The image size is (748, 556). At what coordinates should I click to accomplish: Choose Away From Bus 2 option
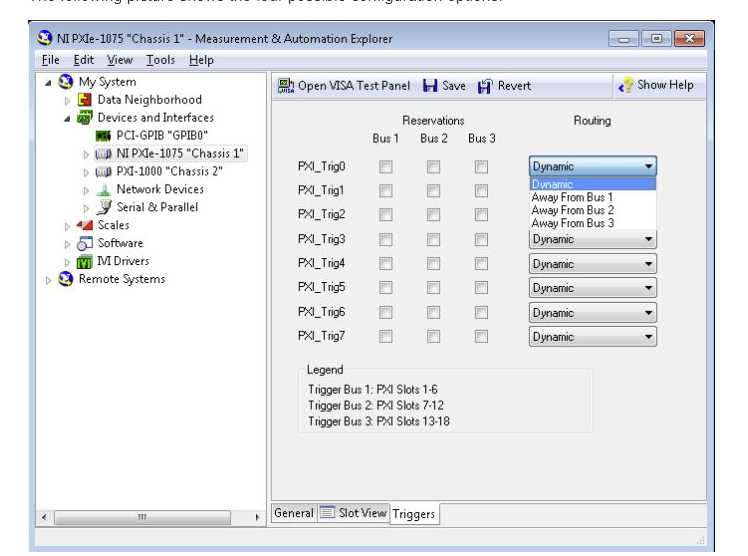(592, 210)
